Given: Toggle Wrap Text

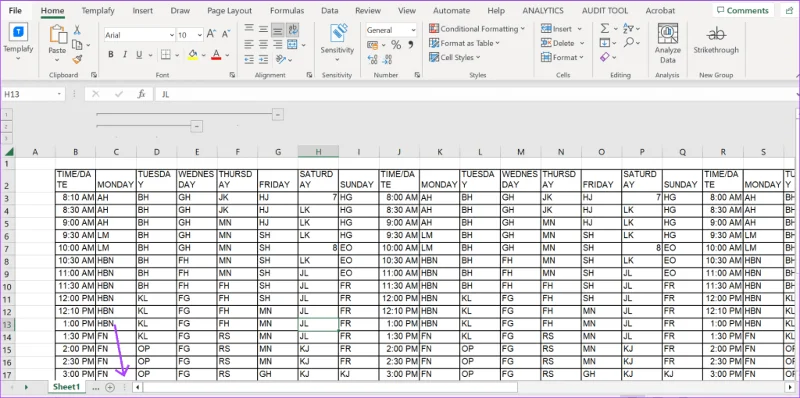Looking at the screenshot, I should [293, 30].
